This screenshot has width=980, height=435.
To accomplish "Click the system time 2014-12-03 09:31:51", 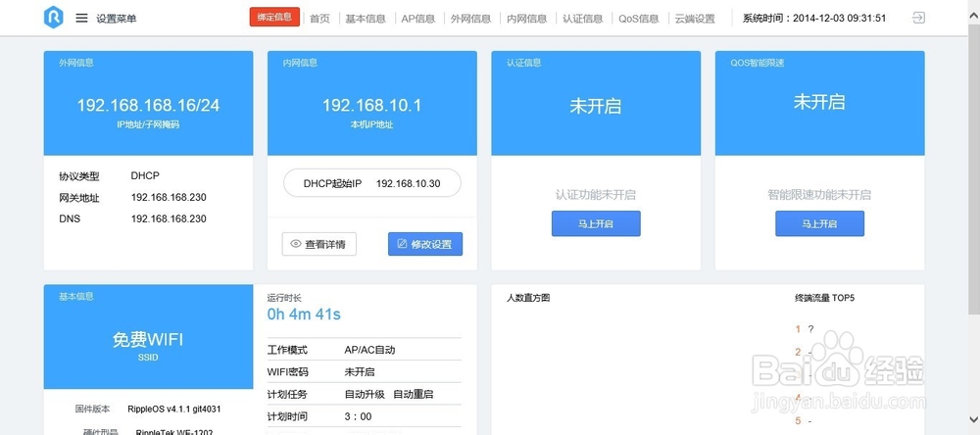I will pos(840,18).
